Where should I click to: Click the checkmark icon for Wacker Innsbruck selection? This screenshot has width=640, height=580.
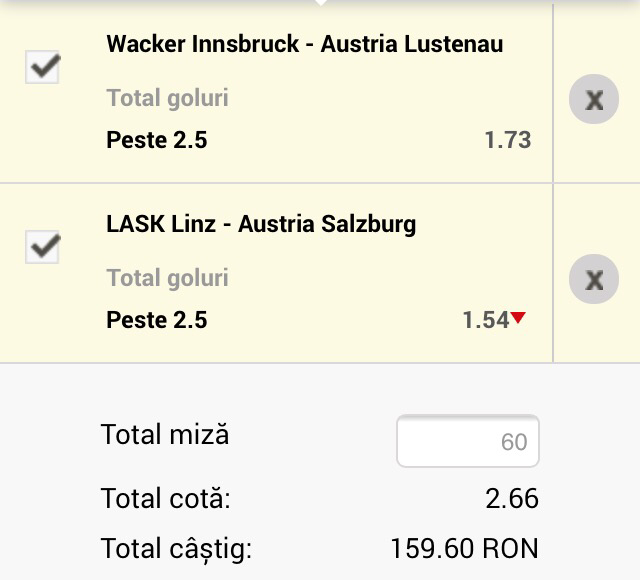43,67
